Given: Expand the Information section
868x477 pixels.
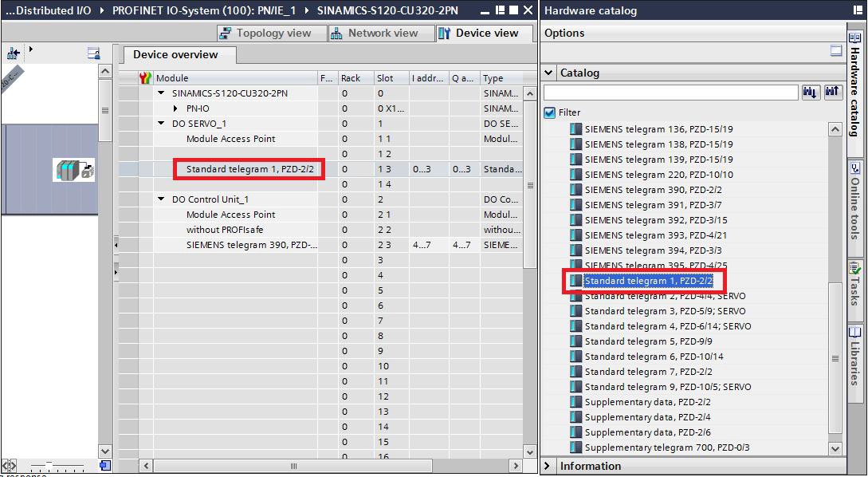Looking at the screenshot, I should point(548,466).
